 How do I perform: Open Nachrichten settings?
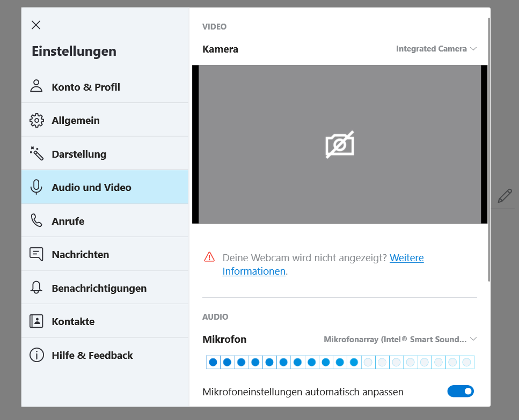[105, 254]
